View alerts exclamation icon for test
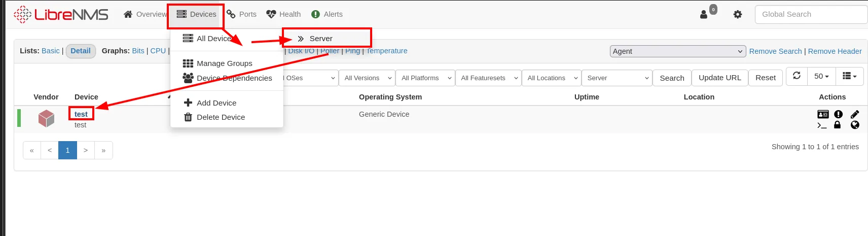This screenshot has height=236, width=868. click(x=839, y=114)
